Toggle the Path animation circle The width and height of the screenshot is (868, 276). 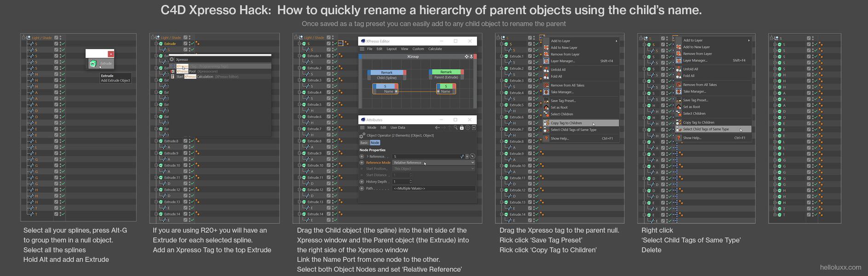click(362, 188)
